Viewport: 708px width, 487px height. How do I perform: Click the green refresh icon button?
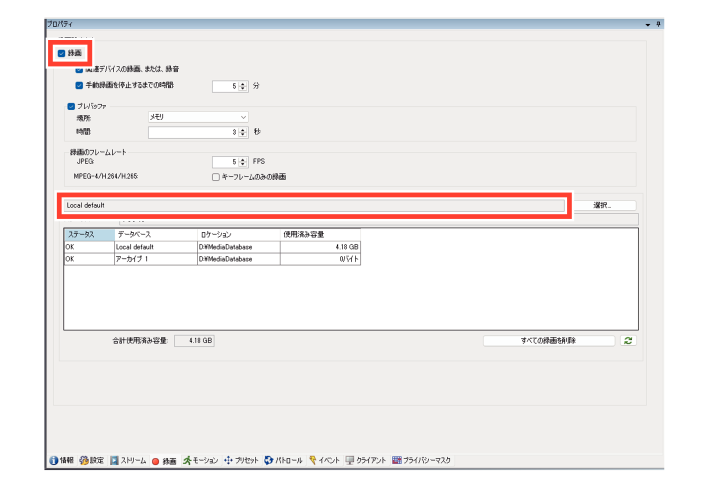628,340
